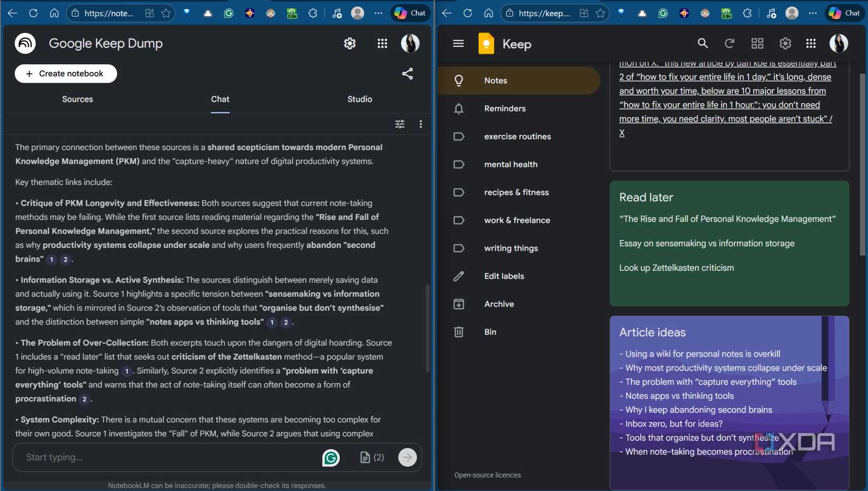Open the writing things label

[x=519, y=248]
